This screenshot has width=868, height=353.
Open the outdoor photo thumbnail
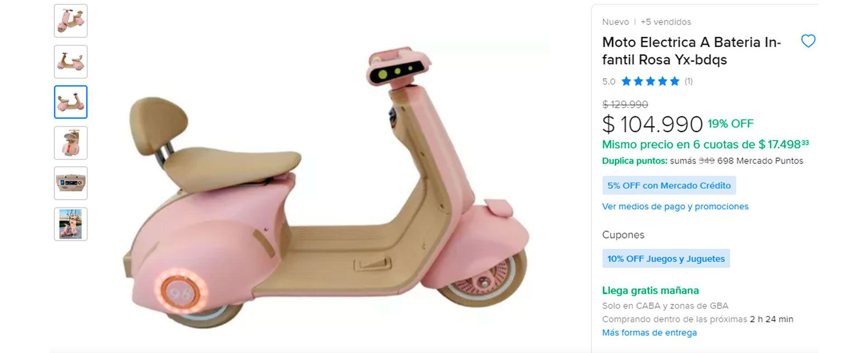[x=71, y=224]
